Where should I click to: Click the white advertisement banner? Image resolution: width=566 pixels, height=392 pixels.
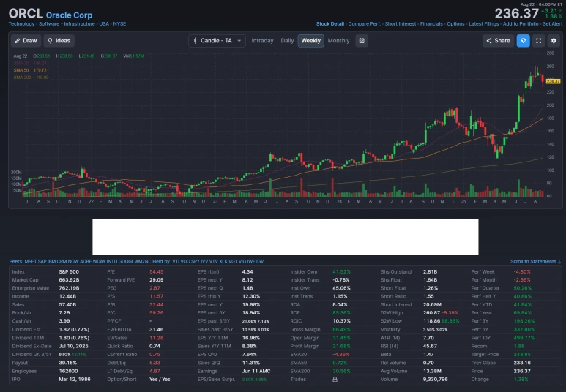[x=286, y=237]
